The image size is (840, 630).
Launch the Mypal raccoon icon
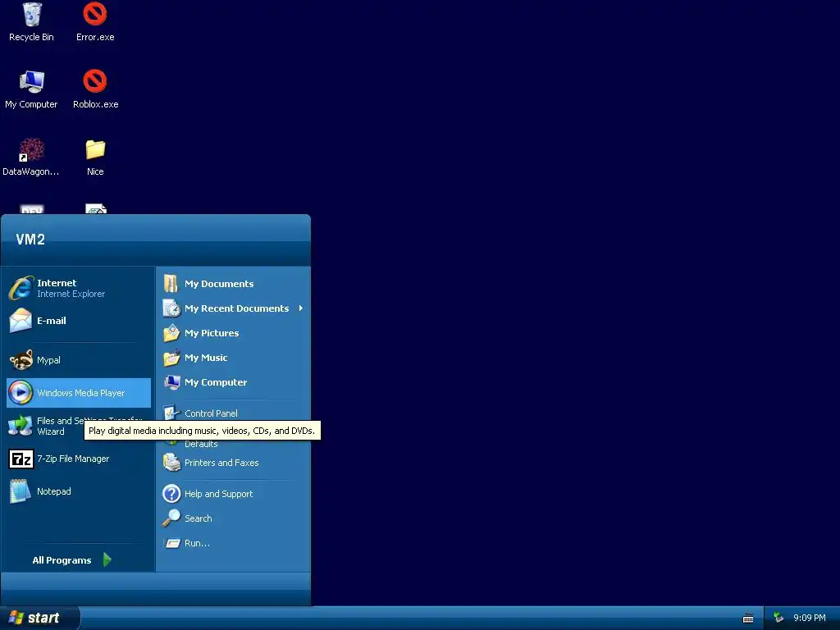pyautogui.click(x=21, y=360)
